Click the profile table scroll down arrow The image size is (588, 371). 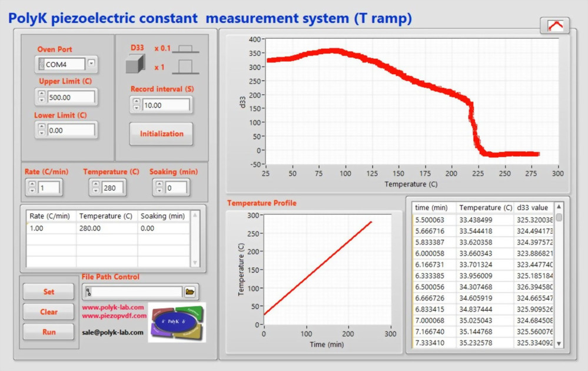coord(195,263)
